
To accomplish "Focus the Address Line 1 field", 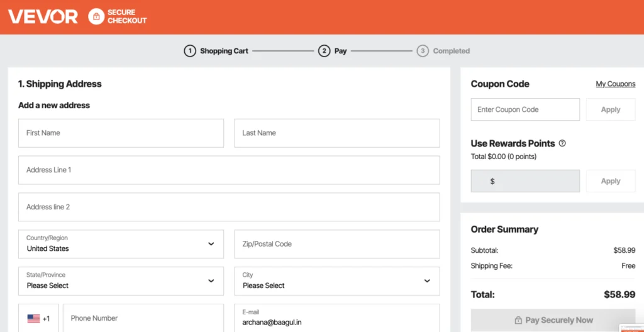I will click(x=229, y=170).
